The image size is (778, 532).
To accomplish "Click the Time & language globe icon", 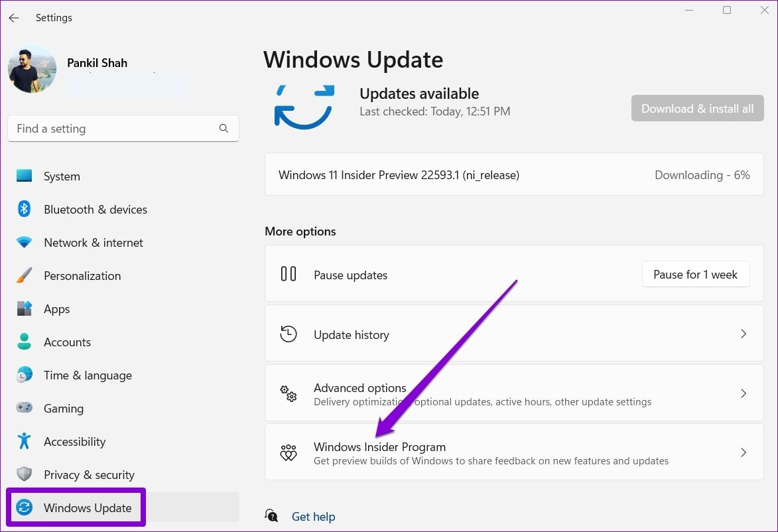I will pyautogui.click(x=24, y=375).
